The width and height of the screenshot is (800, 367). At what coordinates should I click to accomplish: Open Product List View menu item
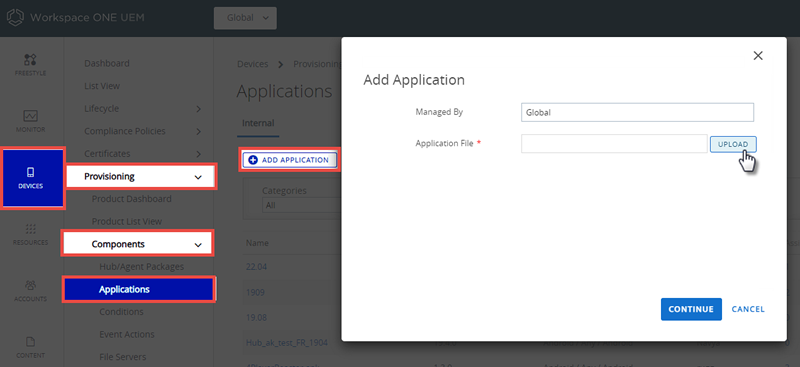click(127, 222)
